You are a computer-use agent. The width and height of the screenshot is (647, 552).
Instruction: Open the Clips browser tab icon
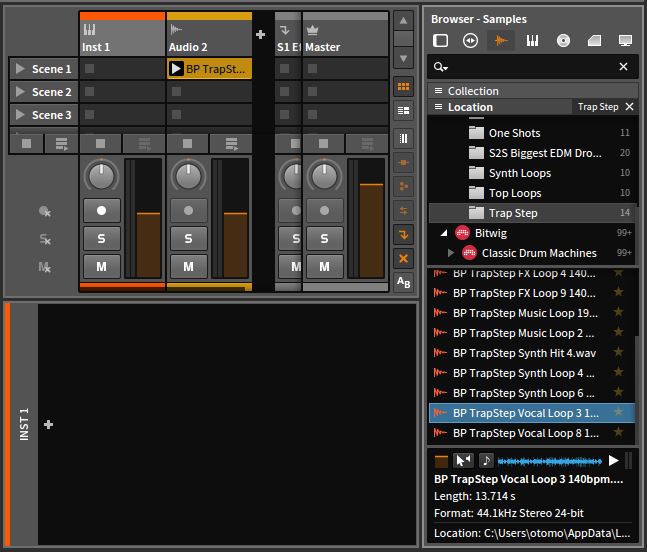pos(594,40)
